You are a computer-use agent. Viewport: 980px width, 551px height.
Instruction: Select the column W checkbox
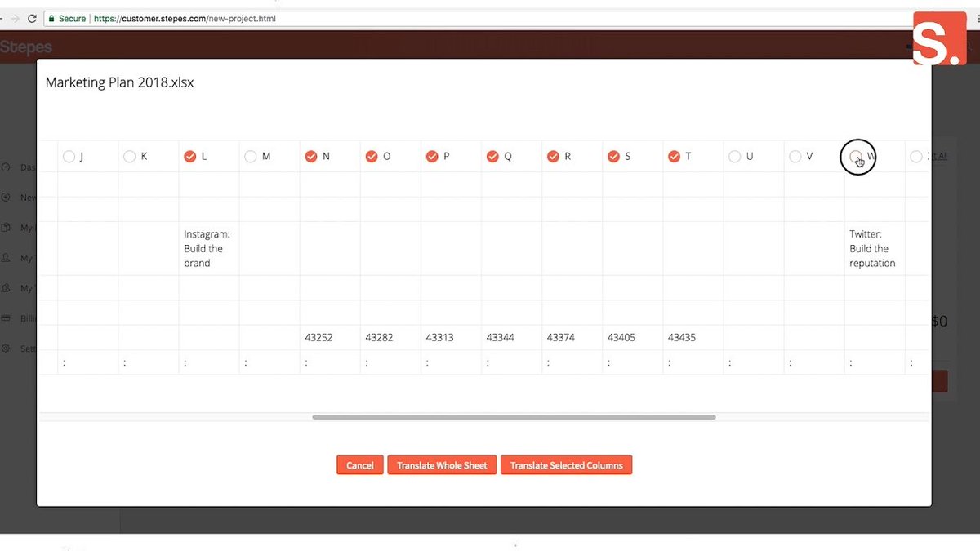(x=855, y=157)
